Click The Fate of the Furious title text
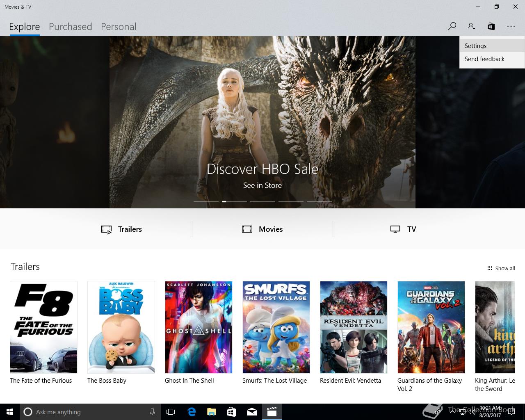 point(41,381)
